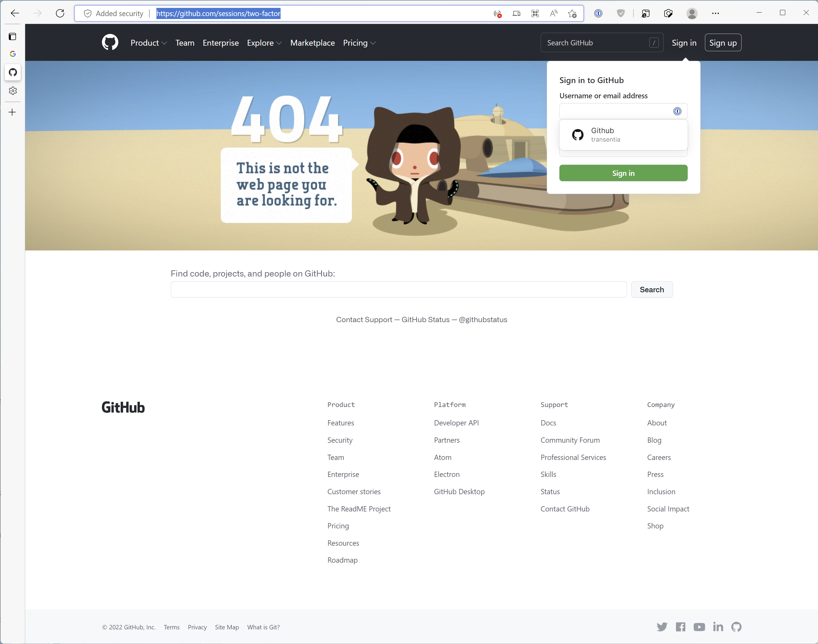The image size is (818, 644).
Task: Click the browser refresh button
Action: [x=60, y=13]
